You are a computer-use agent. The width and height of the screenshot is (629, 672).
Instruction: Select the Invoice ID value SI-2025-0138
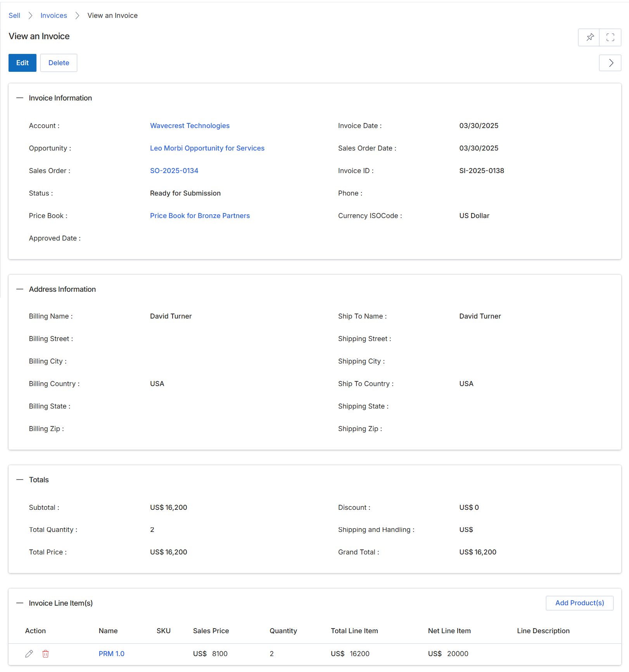(x=482, y=171)
